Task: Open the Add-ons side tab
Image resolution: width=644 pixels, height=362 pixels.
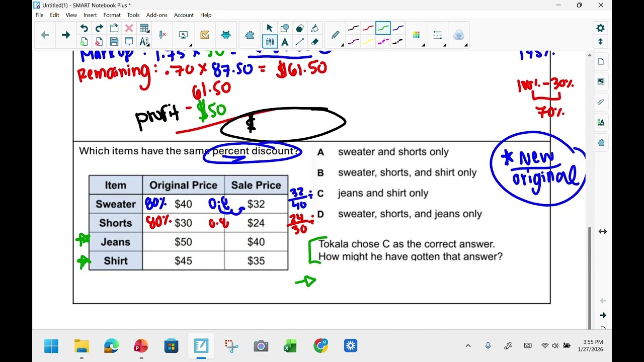Action: click(601, 142)
